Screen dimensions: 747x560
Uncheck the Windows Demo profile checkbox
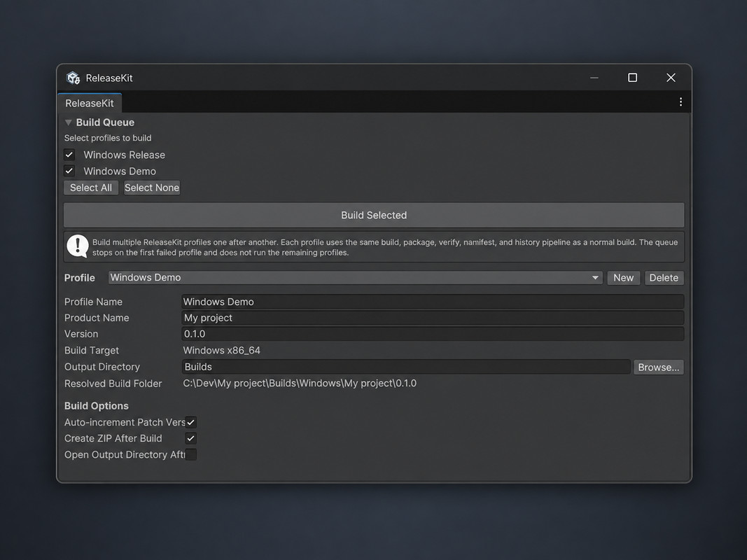click(x=69, y=171)
